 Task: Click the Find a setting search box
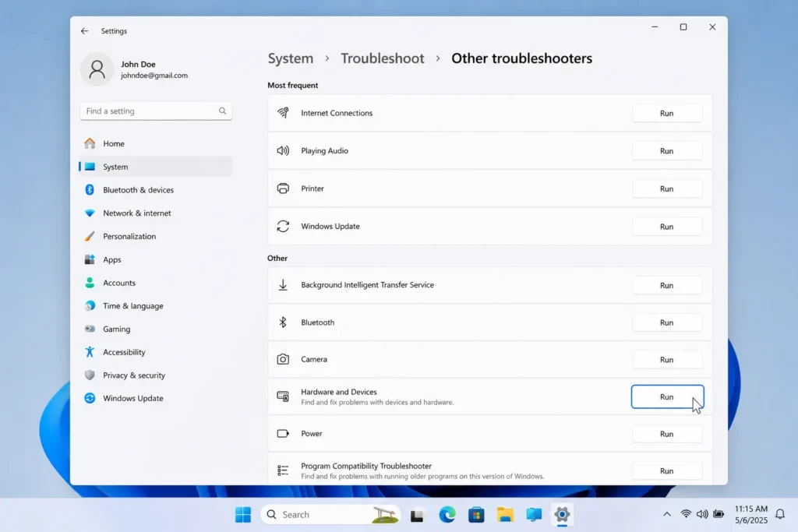156,111
